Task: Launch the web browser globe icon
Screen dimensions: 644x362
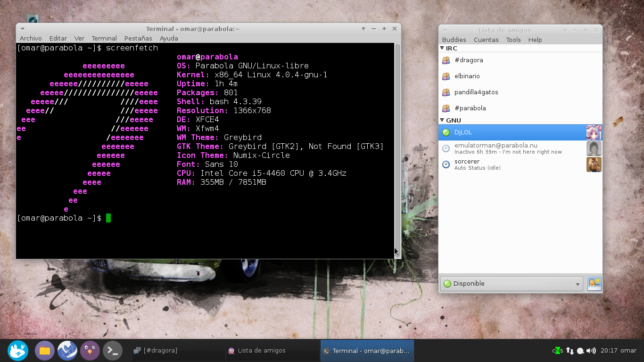Action: (x=67, y=351)
